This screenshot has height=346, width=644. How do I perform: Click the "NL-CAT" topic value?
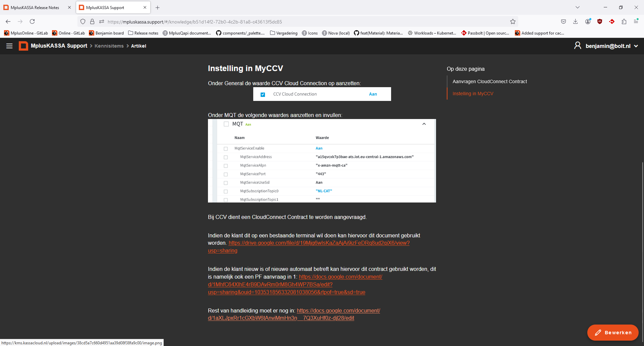(324, 191)
